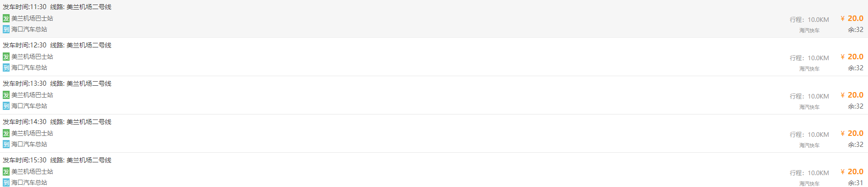
Task: Click the blue 到 icon for 13:30 trip
Action: point(6,106)
